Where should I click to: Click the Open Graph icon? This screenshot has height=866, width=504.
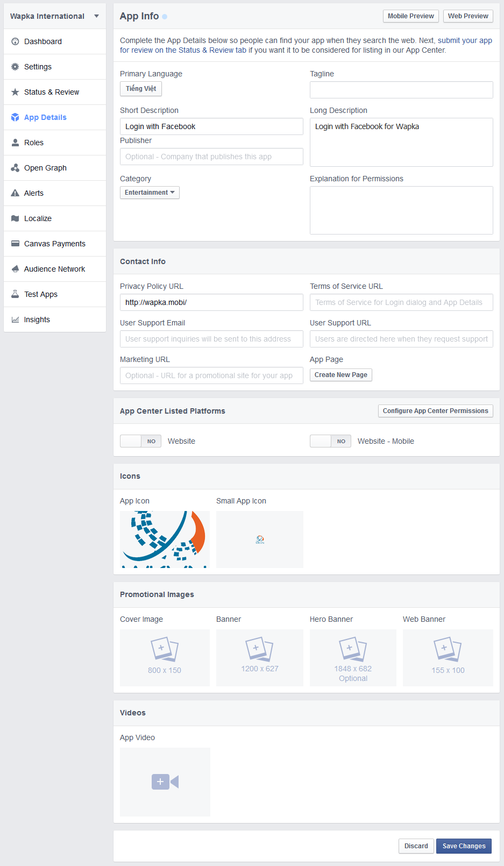pos(15,168)
